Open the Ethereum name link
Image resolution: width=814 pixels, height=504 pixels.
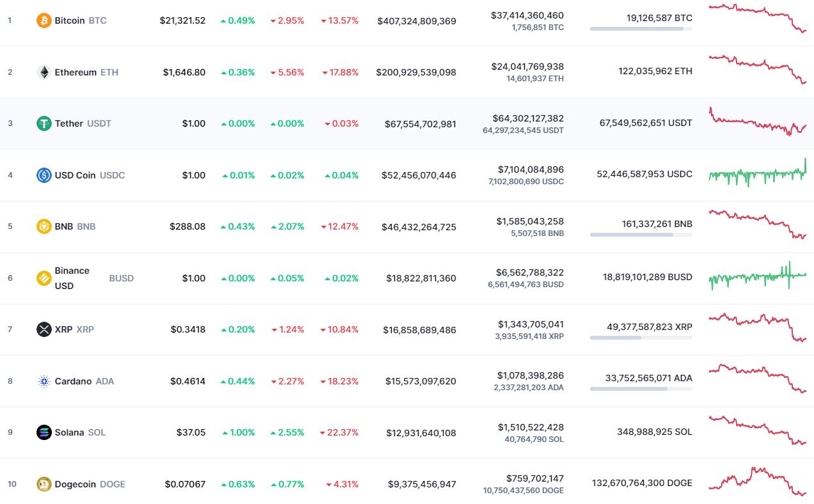pos(76,72)
